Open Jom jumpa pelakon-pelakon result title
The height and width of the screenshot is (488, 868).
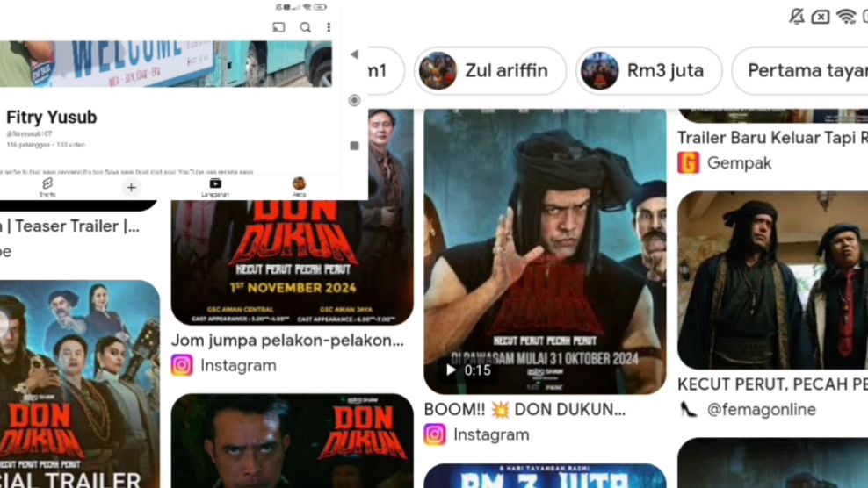pos(287,341)
